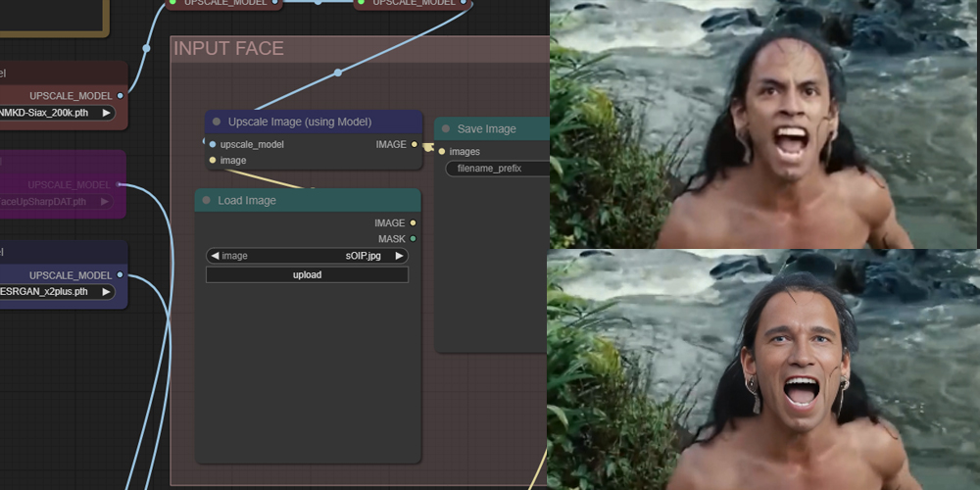Open the NMKD-Siax_200k.pth model combo
Image resolution: width=980 pixels, height=490 pixels.
(58, 113)
